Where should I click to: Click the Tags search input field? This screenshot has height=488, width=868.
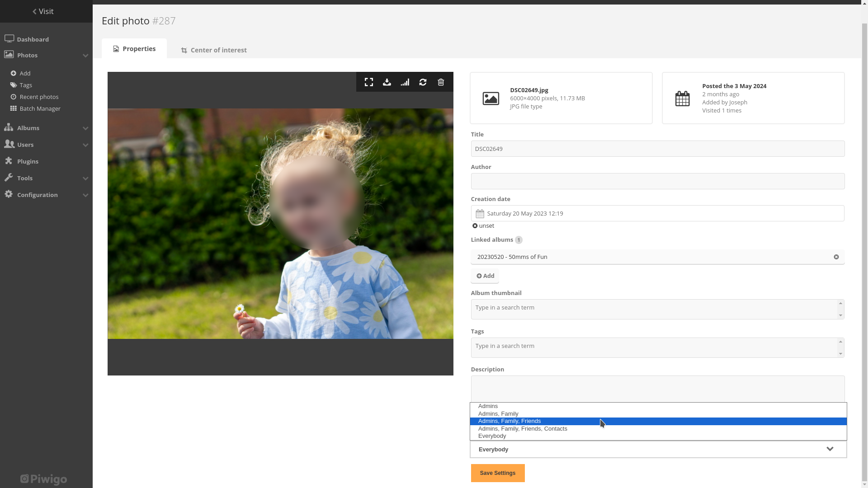pos(656,346)
